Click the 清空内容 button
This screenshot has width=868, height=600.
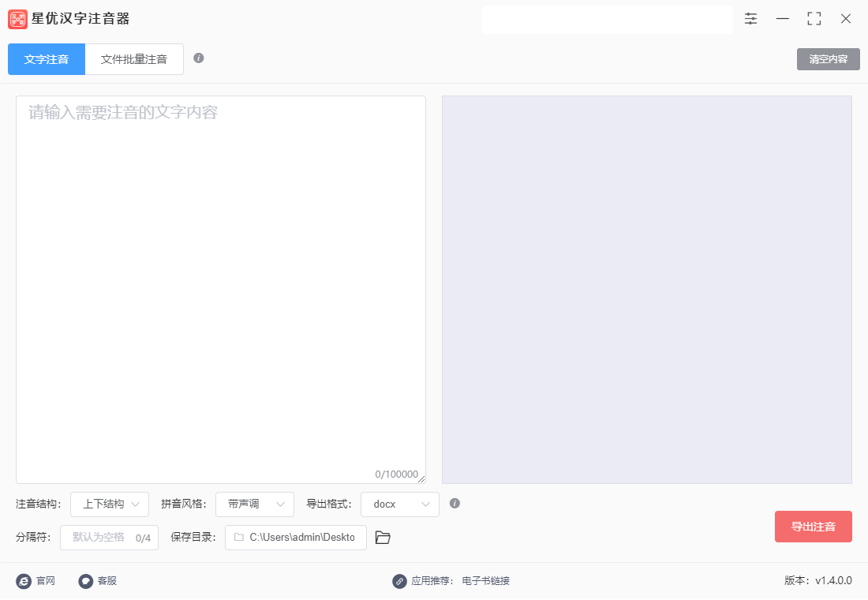[828, 59]
